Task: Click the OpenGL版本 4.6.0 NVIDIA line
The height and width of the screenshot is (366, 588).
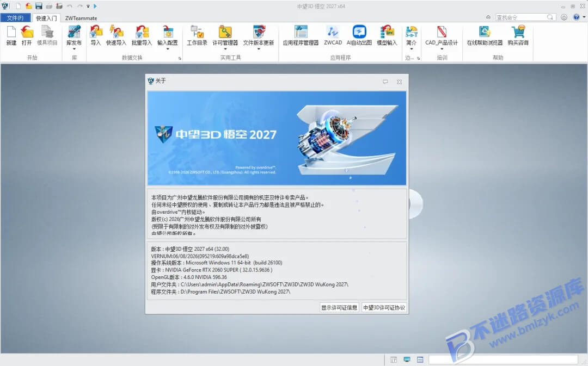Action: [188, 277]
